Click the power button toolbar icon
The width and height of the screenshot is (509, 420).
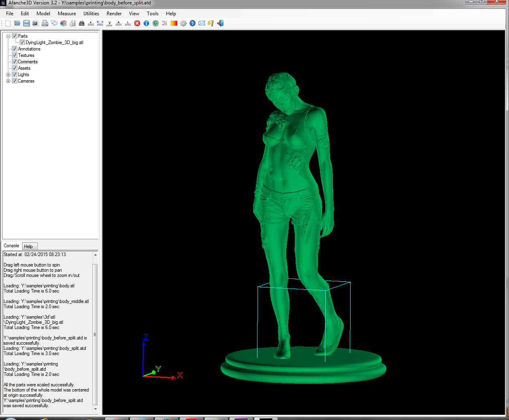click(155, 23)
